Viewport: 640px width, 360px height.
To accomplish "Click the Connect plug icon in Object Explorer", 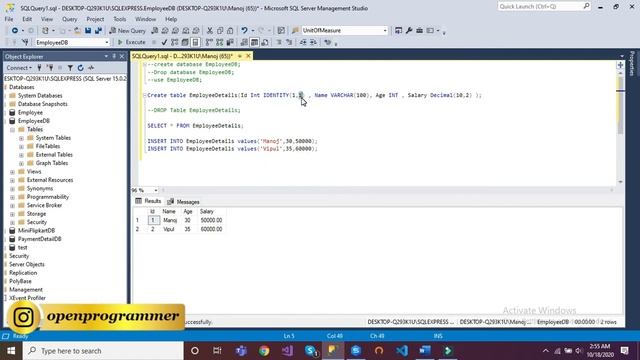I will (40, 68).
